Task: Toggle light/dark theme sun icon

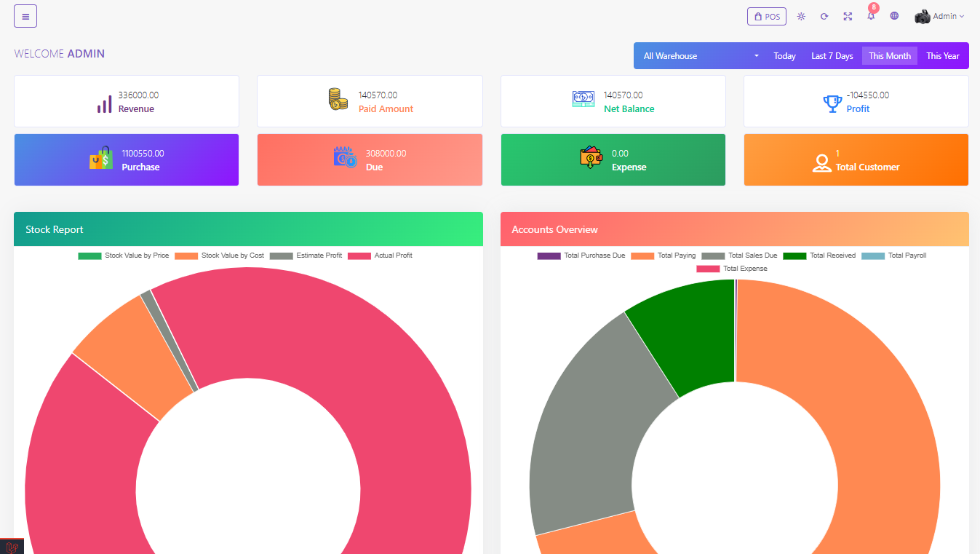Action: coord(801,16)
